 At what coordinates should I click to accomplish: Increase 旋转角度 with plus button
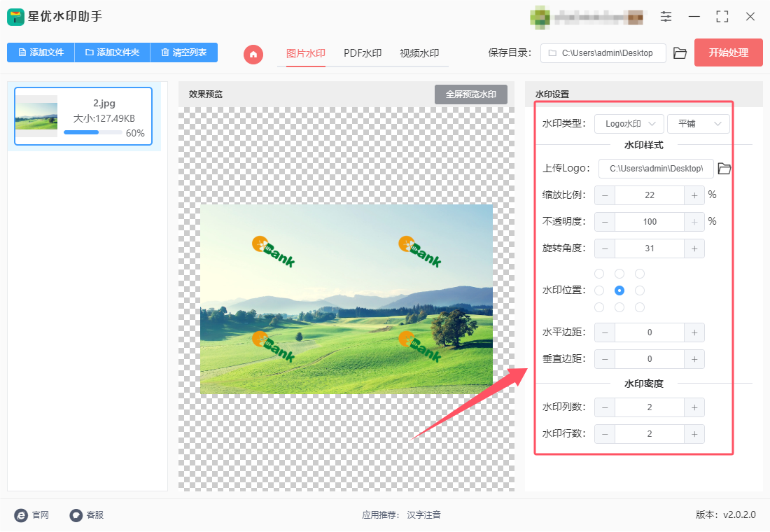click(694, 248)
